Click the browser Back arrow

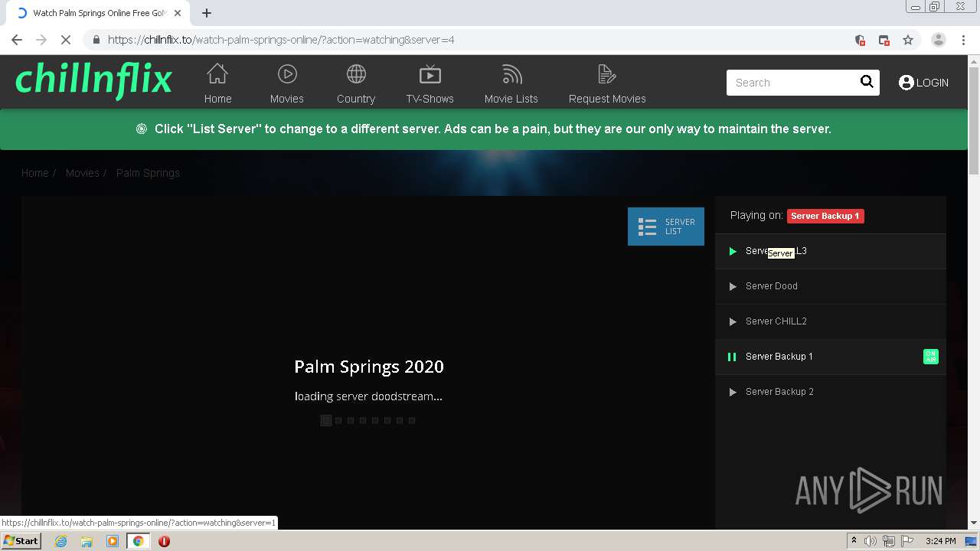tap(17, 40)
